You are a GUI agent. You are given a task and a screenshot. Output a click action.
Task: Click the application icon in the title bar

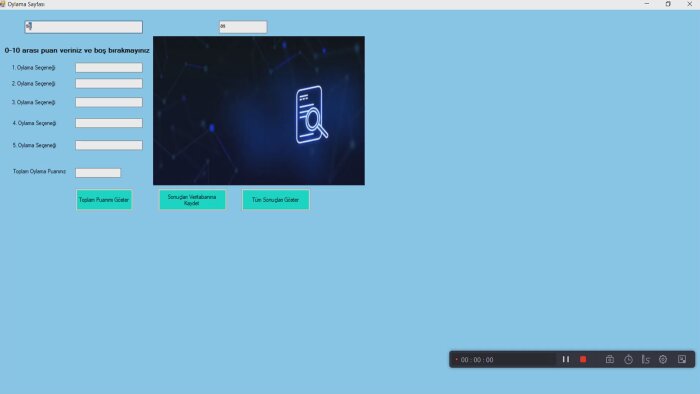click(2, 4)
